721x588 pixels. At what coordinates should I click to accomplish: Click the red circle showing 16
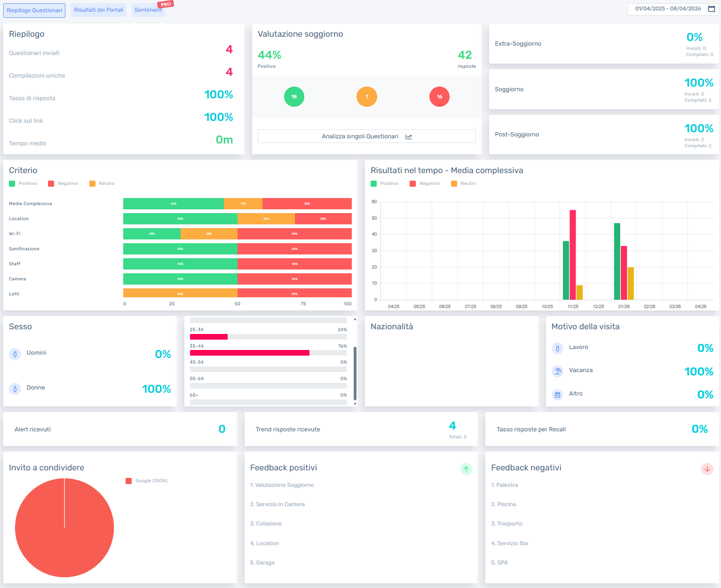439,97
